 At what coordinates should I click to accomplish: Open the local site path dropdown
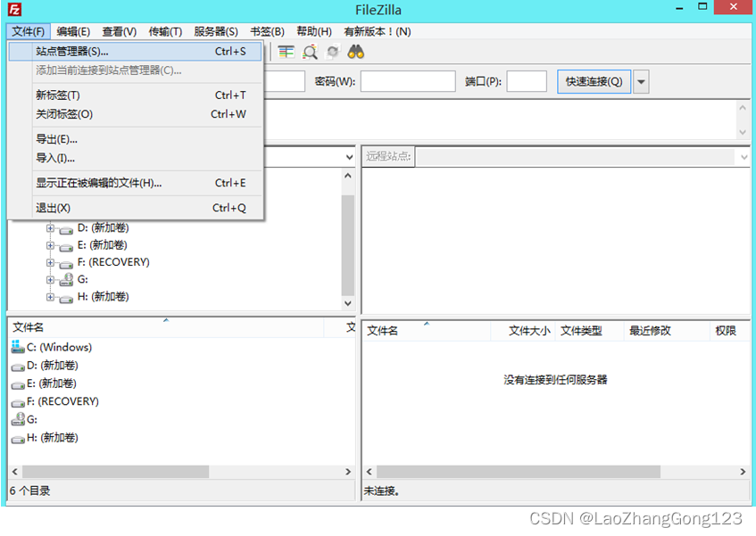[x=350, y=157]
